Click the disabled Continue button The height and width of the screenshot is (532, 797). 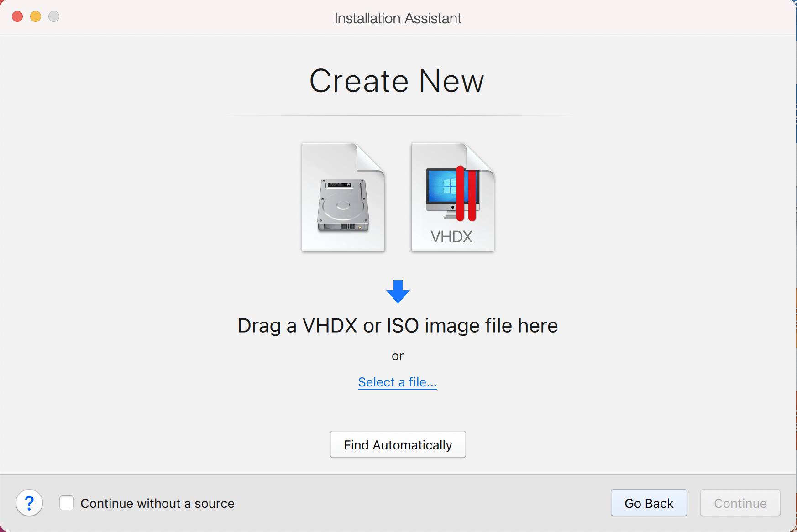[740, 503]
